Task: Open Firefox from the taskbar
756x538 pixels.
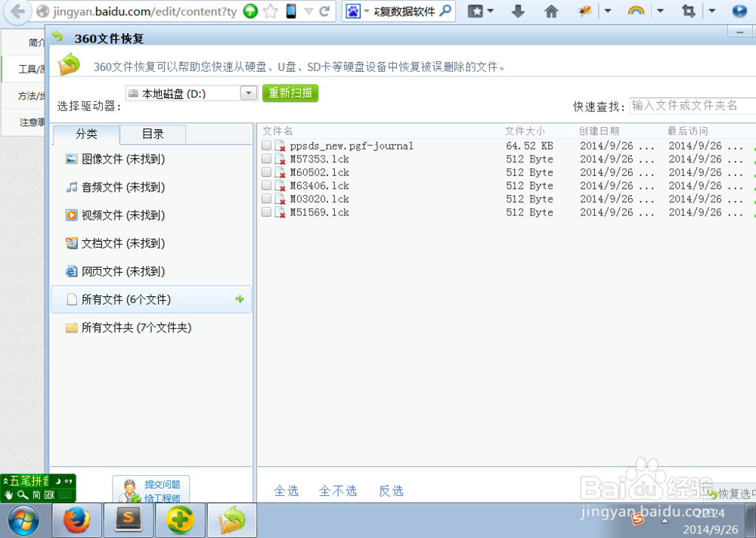Action: [x=76, y=521]
